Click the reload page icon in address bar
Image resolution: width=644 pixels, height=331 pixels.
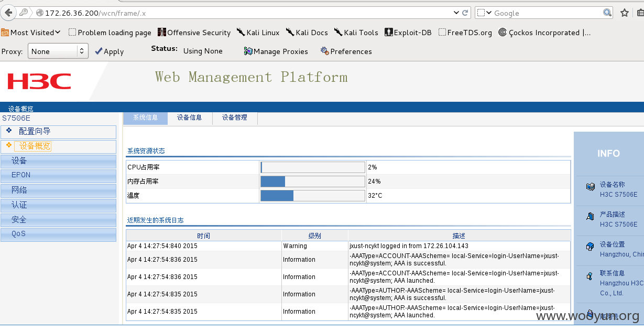[465, 13]
